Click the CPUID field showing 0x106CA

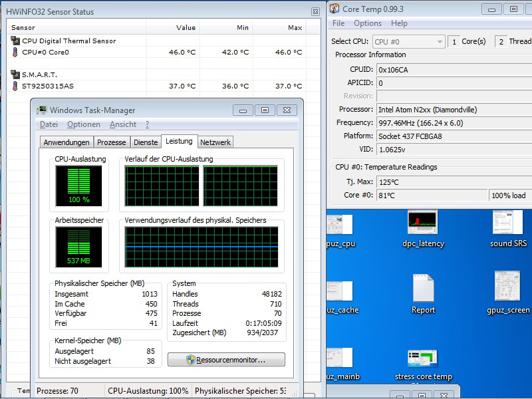pos(454,70)
